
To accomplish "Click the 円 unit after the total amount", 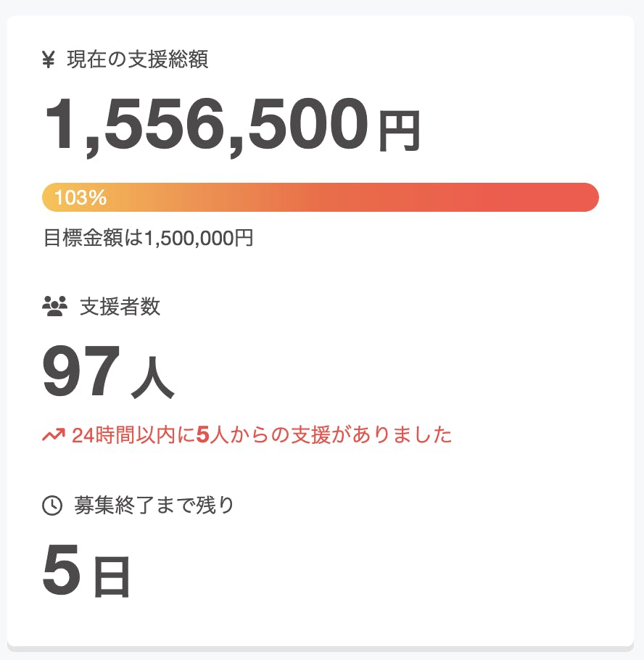I will click(x=398, y=133).
